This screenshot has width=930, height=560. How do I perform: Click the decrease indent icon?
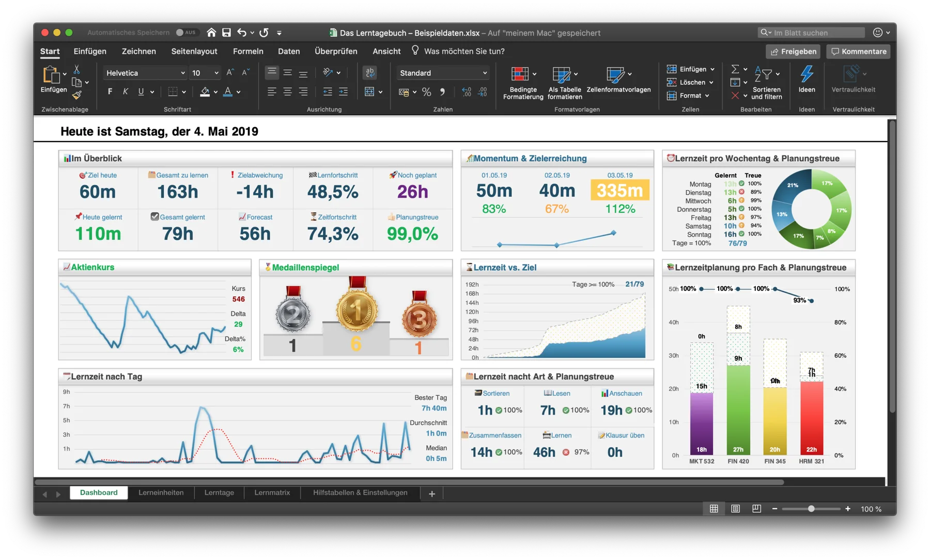(328, 92)
